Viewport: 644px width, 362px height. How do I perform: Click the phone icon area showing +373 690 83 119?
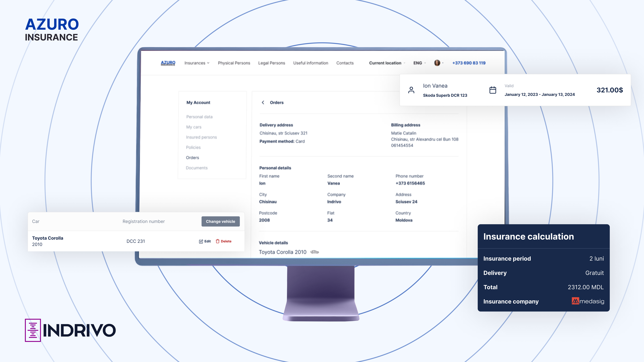click(469, 63)
